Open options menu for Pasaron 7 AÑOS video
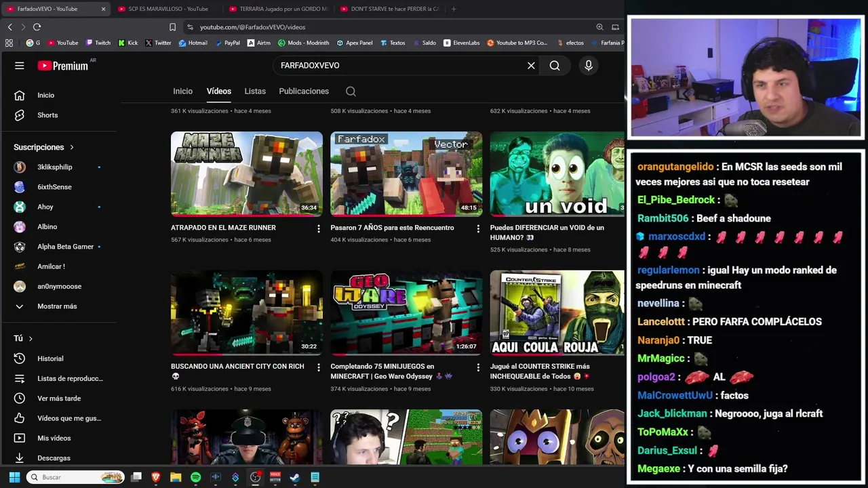 [x=478, y=229]
